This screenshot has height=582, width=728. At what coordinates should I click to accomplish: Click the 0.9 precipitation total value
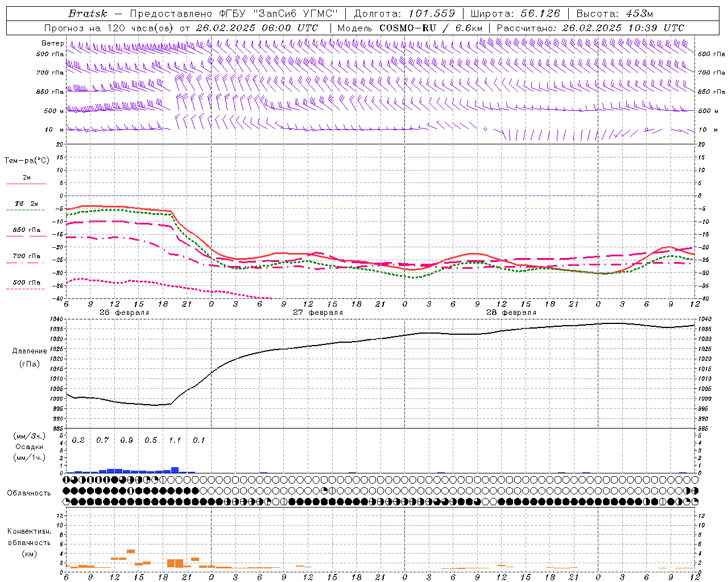click(126, 440)
